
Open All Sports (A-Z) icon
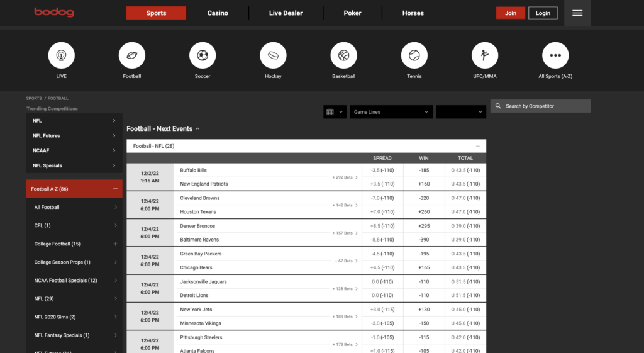coord(555,55)
